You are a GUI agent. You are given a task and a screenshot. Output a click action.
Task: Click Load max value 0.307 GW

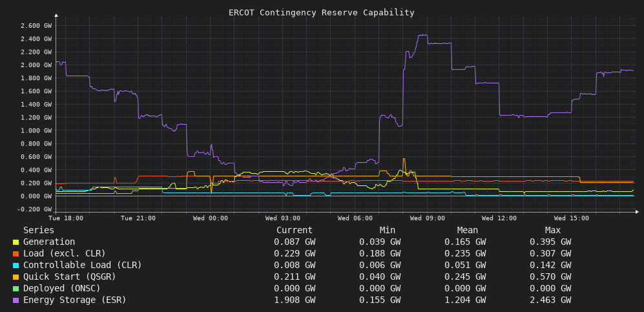coord(550,254)
